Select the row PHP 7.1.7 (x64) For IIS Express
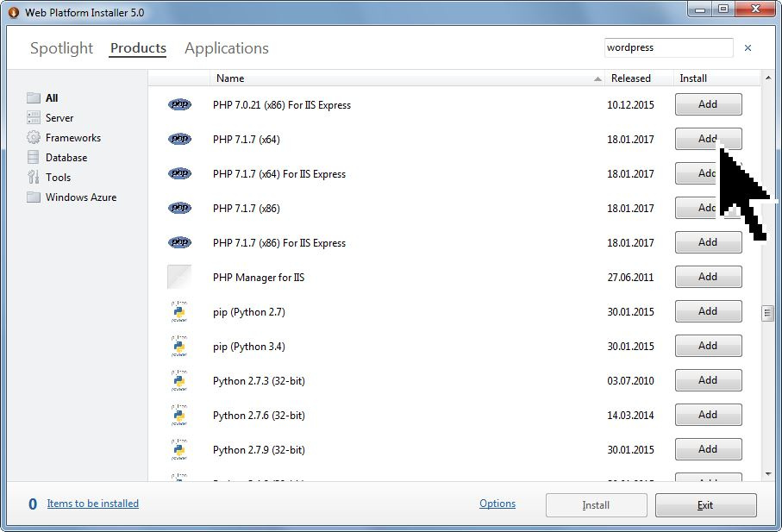Image resolution: width=782 pixels, height=532 pixels. pos(454,173)
